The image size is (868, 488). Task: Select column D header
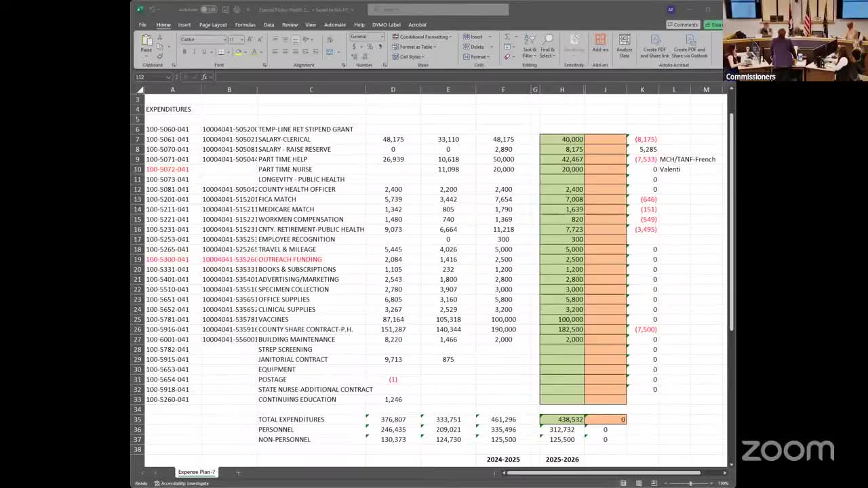[x=393, y=89]
